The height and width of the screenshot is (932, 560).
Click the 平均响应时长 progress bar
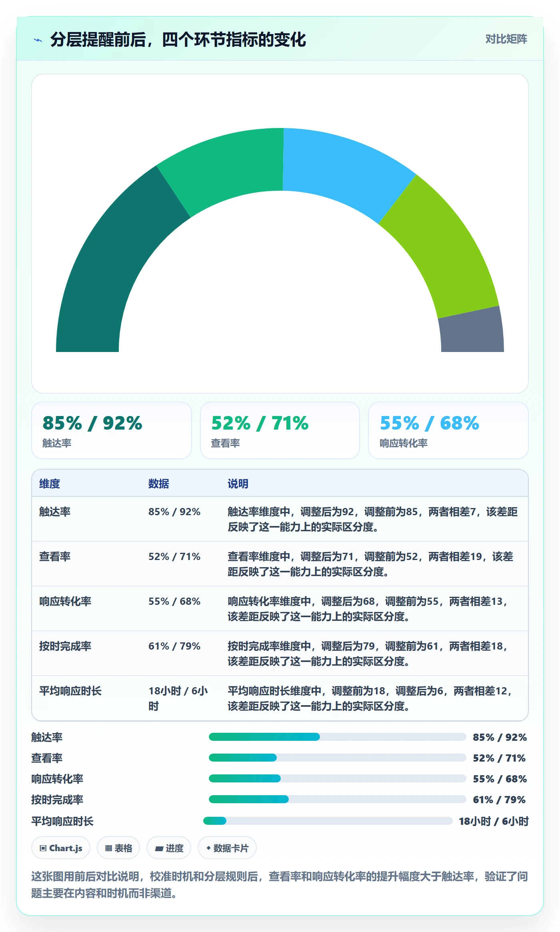[328, 821]
